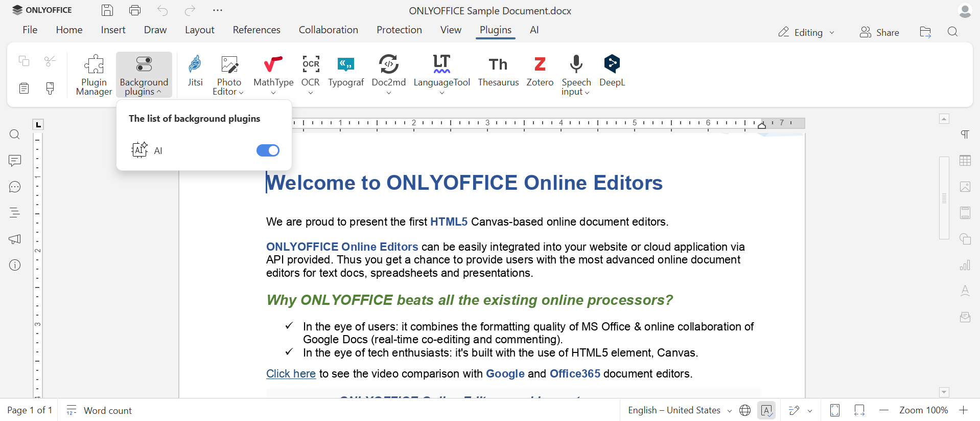
Task: Open shape settings in right sidebar
Action: [x=965, y=239]
